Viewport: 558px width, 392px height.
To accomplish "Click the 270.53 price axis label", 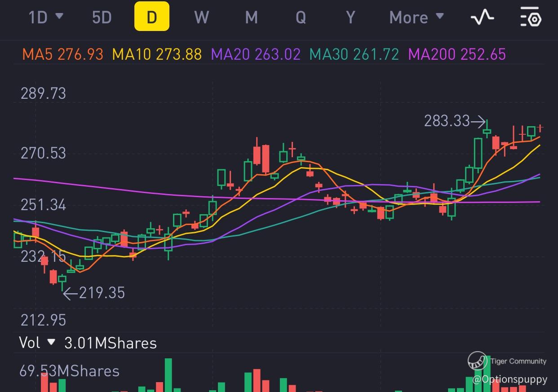I will tap(43, 153).
